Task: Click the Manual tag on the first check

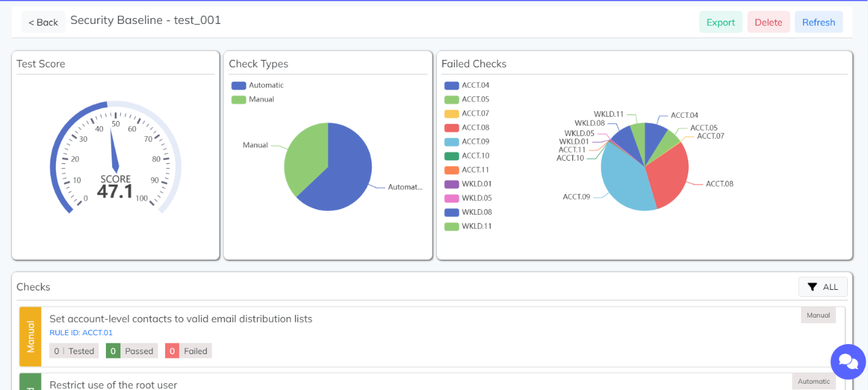Action: point(818,315)
